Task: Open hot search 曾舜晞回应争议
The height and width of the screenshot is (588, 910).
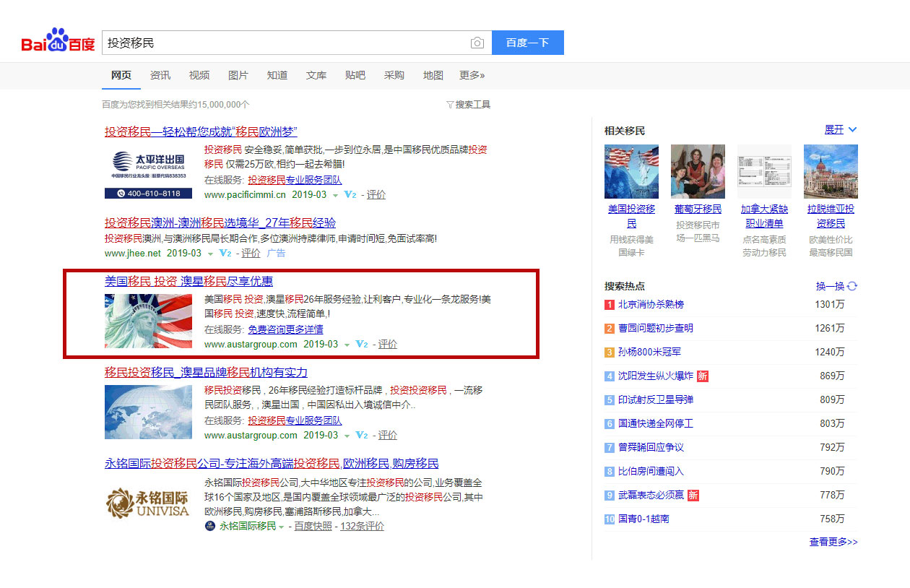Action: coord(651,447)
